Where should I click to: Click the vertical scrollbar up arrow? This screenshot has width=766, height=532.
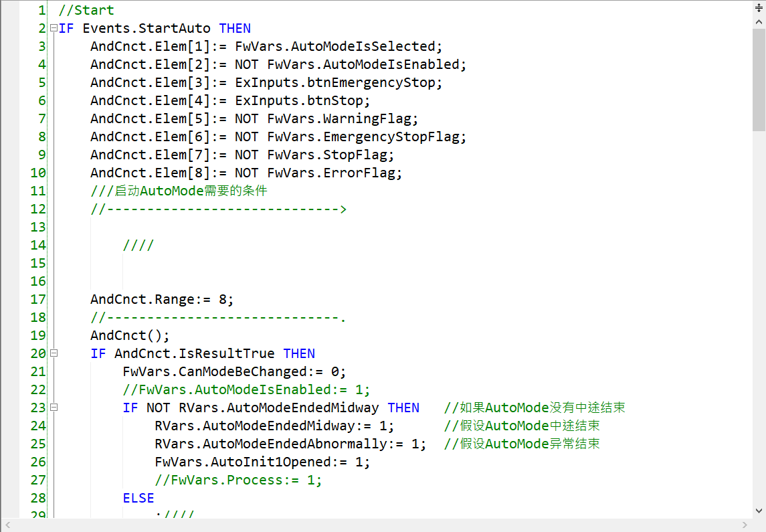click(759, 21)
